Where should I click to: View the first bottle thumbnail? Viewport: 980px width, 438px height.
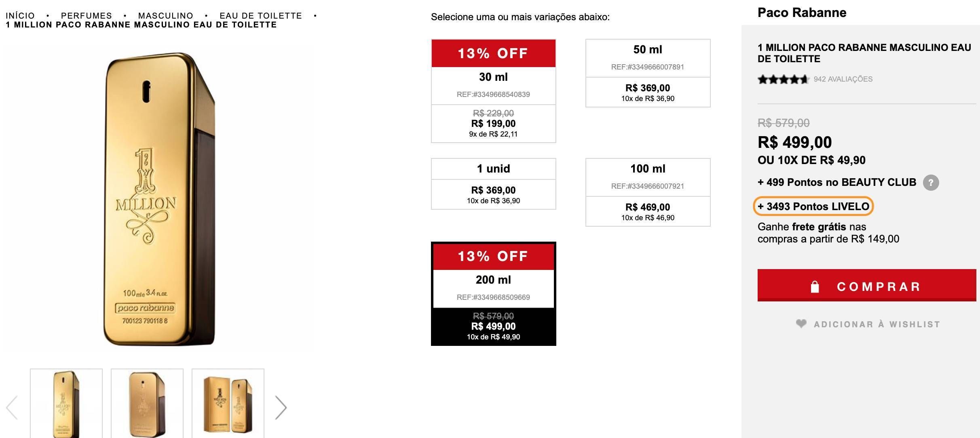pyautogui.click(x=66, y=403)
